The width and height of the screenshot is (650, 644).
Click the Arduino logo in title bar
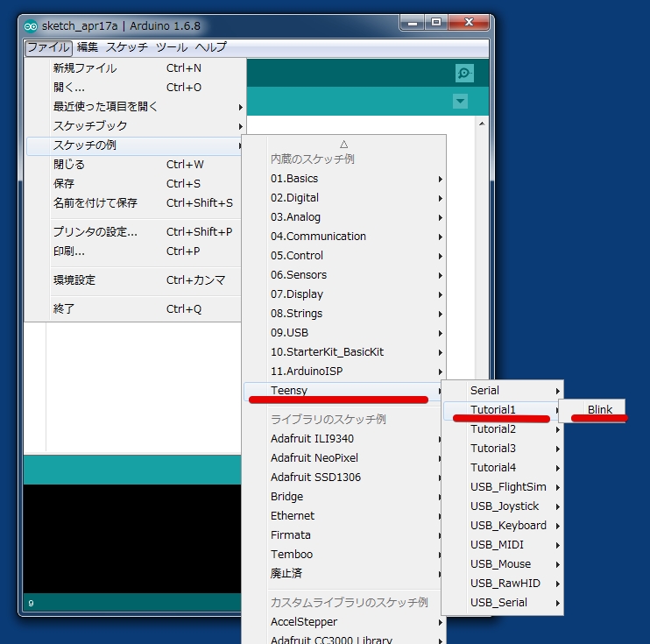tap(31, 26)
